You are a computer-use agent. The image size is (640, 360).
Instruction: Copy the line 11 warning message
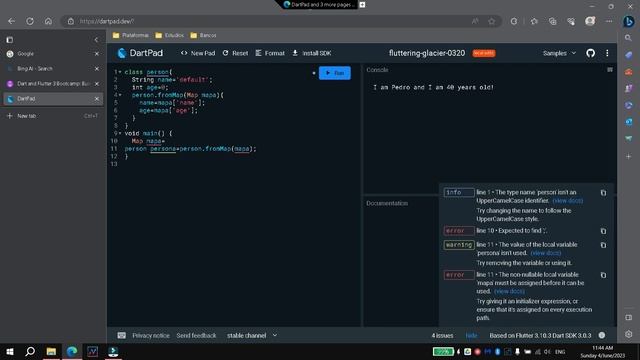click(x=603, y=245)
